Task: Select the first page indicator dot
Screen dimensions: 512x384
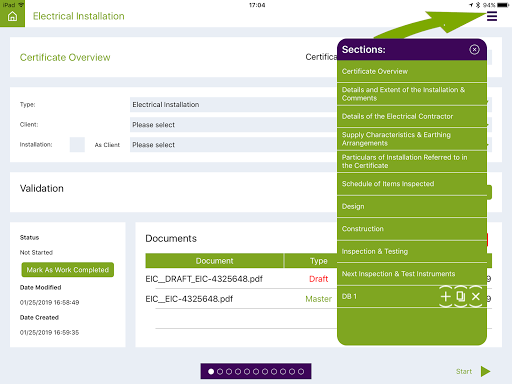Action: 211,371
